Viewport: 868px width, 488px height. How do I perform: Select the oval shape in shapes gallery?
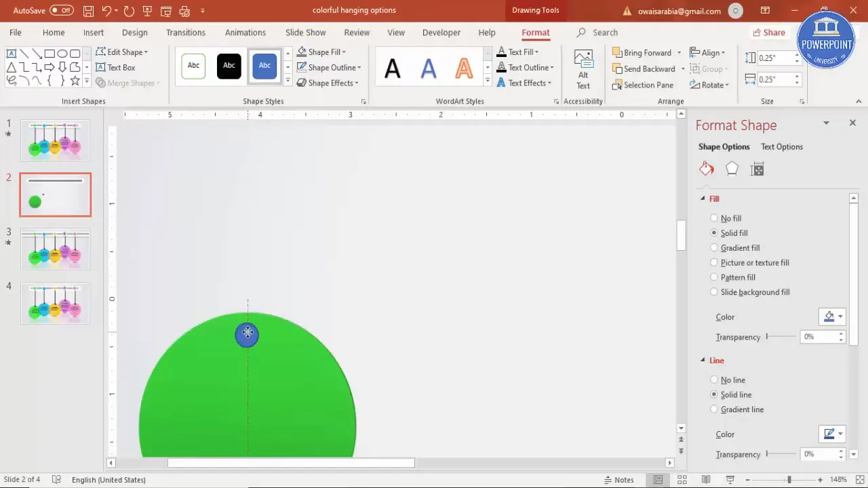tap(62, 54)
